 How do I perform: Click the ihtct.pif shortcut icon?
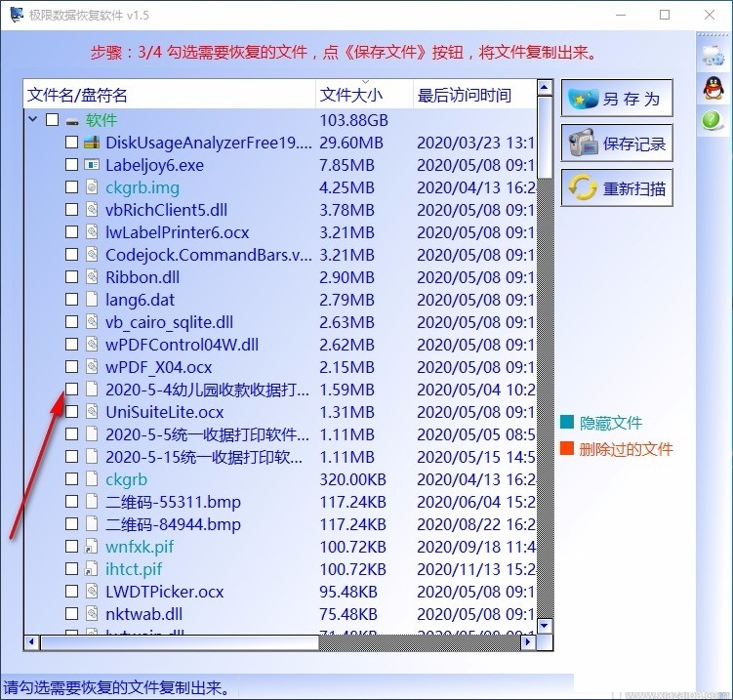pos(91,568)
